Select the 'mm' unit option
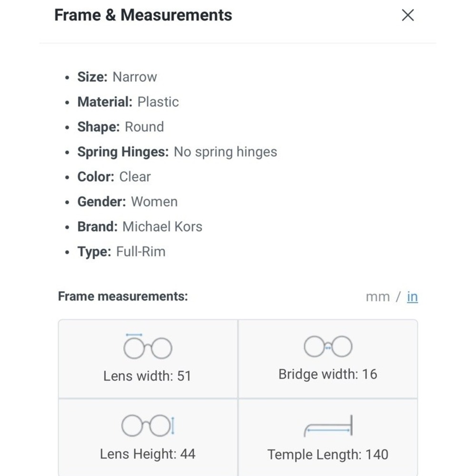 (377, 297)
